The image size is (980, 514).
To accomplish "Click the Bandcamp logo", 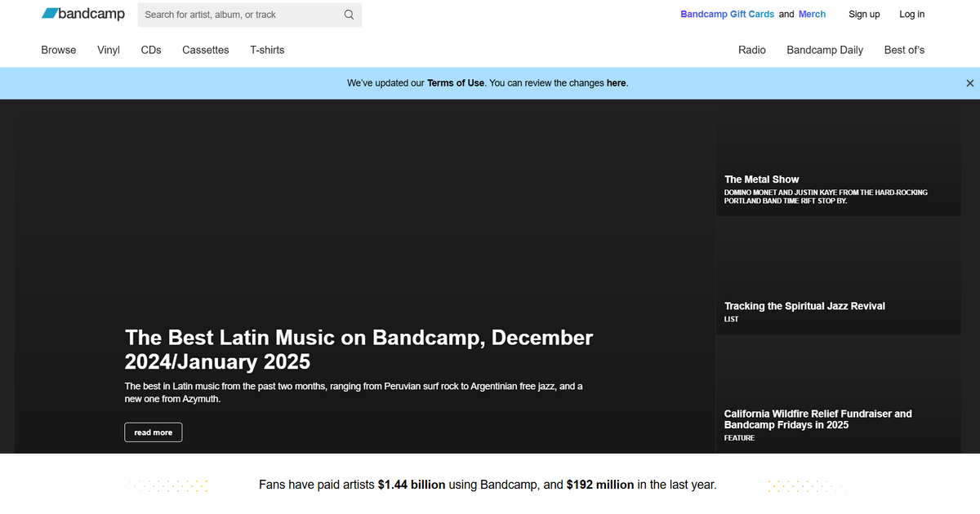I will pos(83,14).
